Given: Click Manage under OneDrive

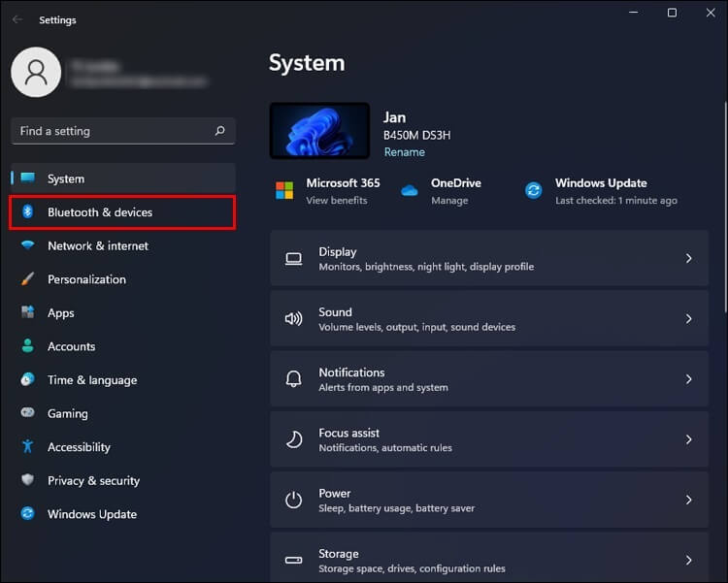Looking at the screenshot, I should coord(449,200).
